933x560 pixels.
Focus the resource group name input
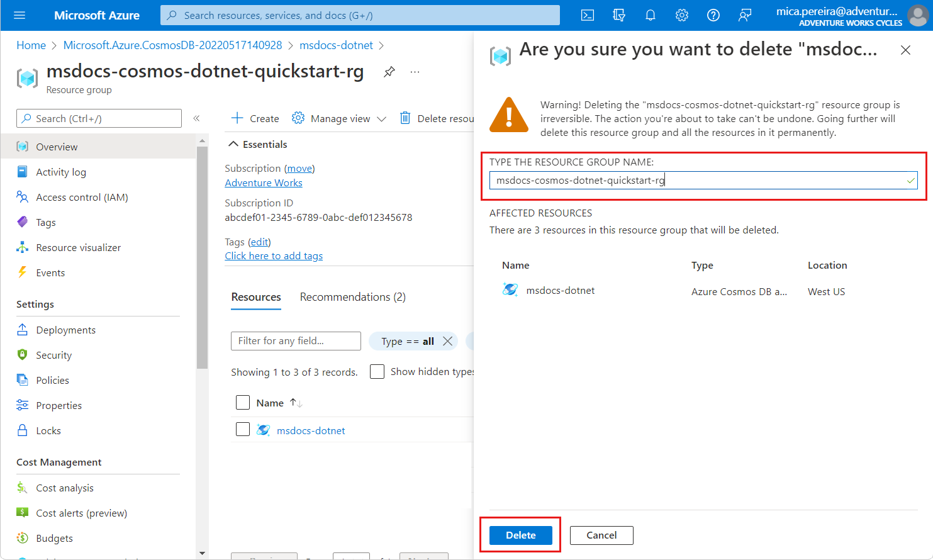coord(703,181)
